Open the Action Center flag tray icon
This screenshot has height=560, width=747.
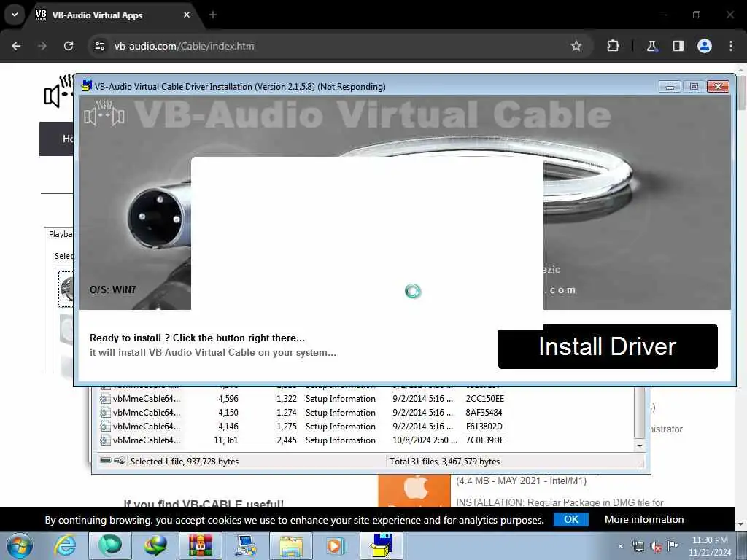[673, 546]
